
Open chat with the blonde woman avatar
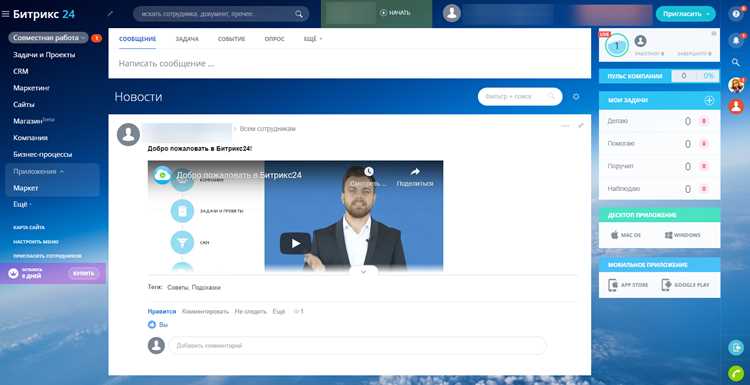pyautogui.click(x=736, y=85)
